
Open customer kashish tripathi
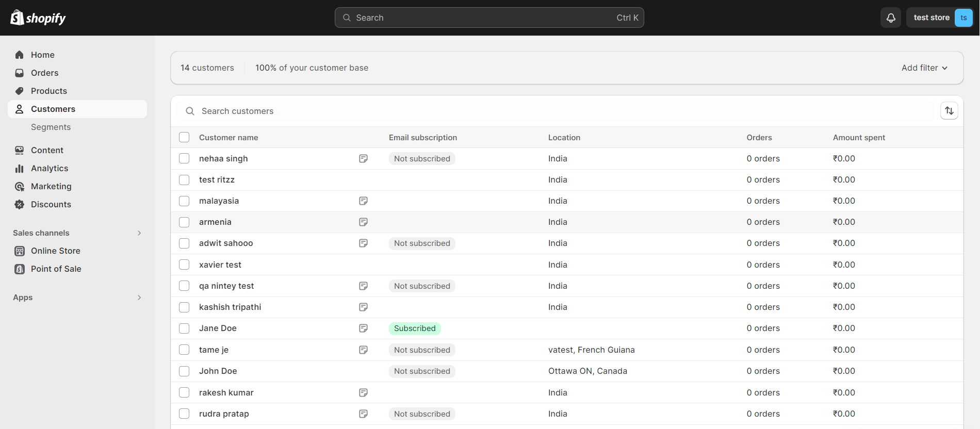[x=230, y=307]
